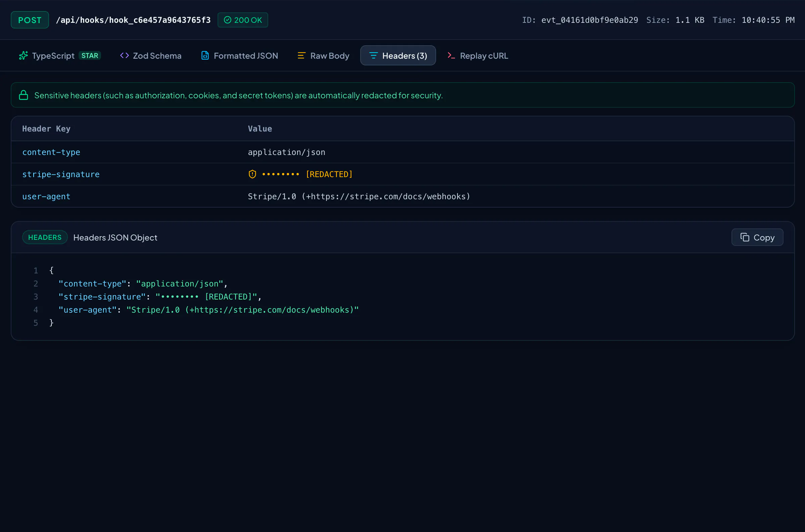Click the Replay cURL terminal icon

click(451, 56)
